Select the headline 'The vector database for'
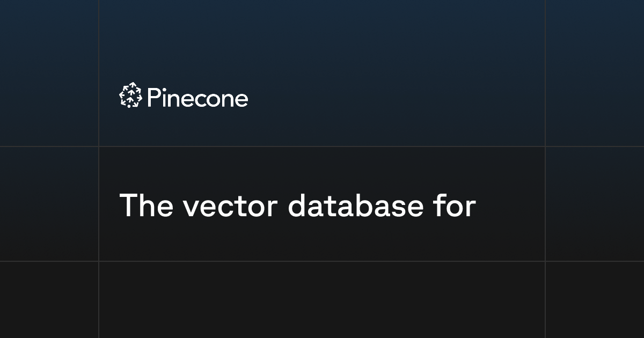Screen dimensions: 644x338 tap(297, 205)
